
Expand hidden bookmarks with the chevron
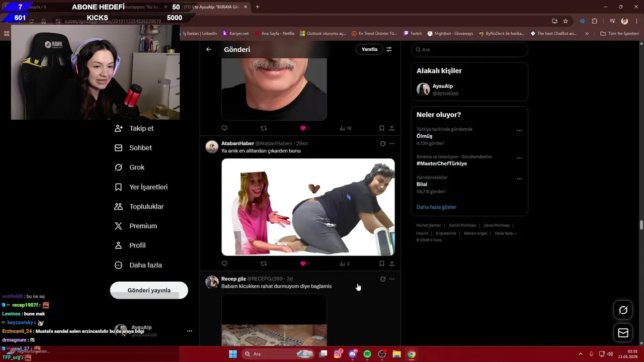pyautogui.click(x=587, y=34)
